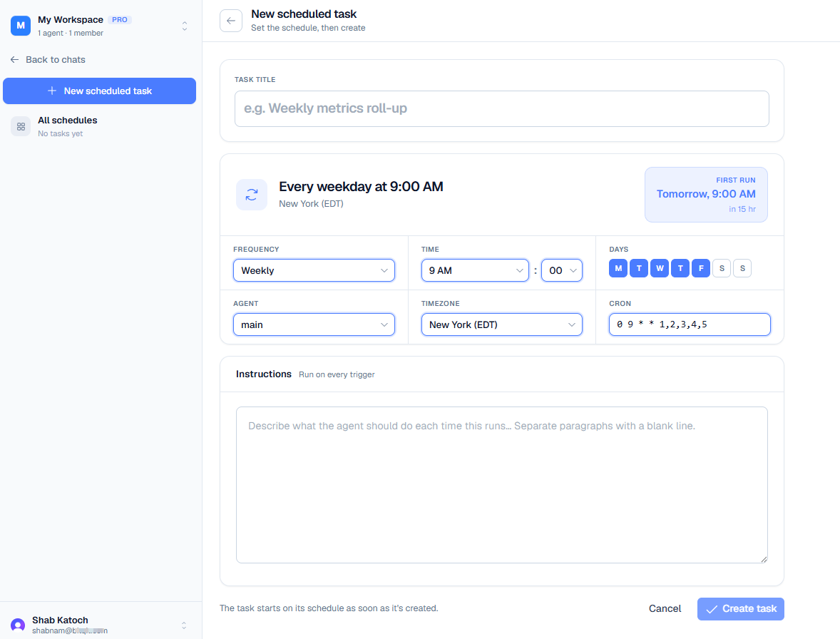The image size is (840, 639).
Task: Expand the workspace switcher chevrons
Action: [x=184, y=26]
